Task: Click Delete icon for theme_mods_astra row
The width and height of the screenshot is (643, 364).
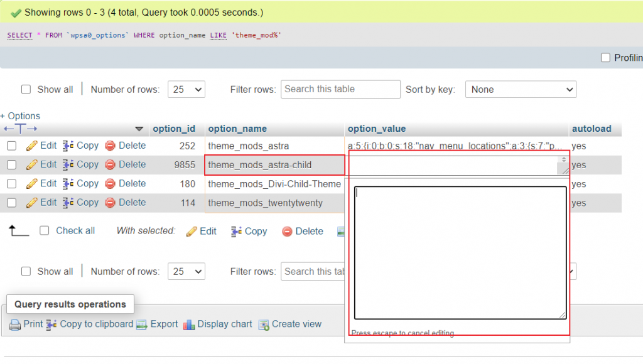Action: click(x=110, y=146)
